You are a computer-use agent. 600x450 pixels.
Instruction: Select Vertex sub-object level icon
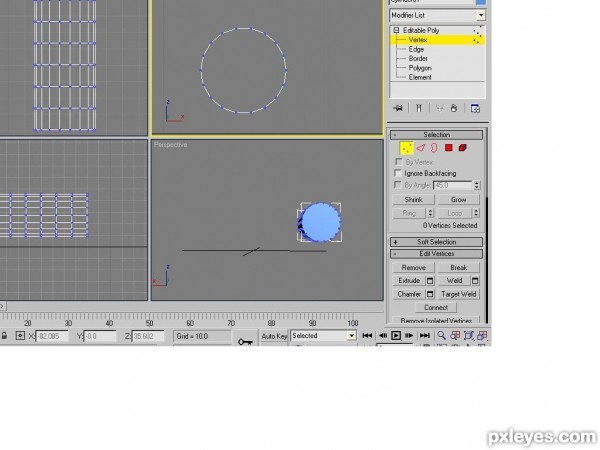(406, 148)
